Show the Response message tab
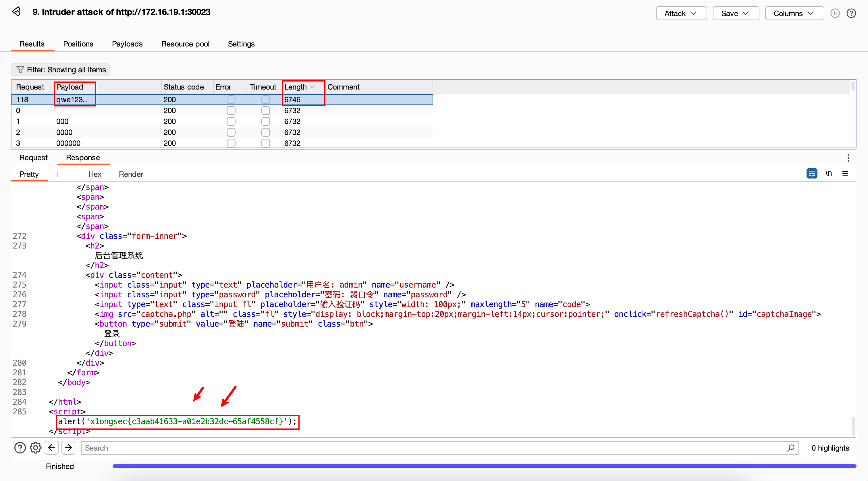This screenshot has width=868, height=481. pyautogui.click(x=83, y=158)
